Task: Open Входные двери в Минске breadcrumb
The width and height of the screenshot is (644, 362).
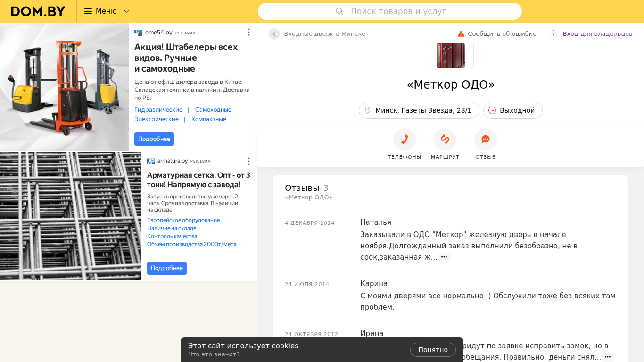Action: click(x=324, y=34)
